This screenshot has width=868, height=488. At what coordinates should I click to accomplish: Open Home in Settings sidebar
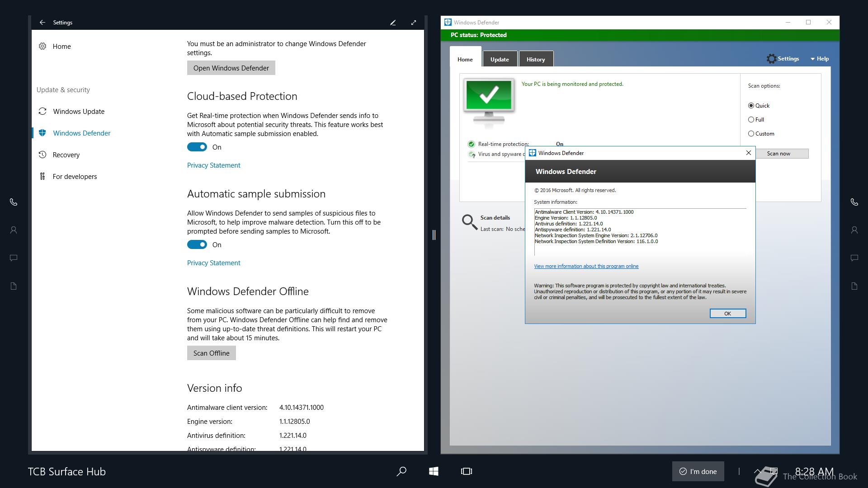click(61, 47)
